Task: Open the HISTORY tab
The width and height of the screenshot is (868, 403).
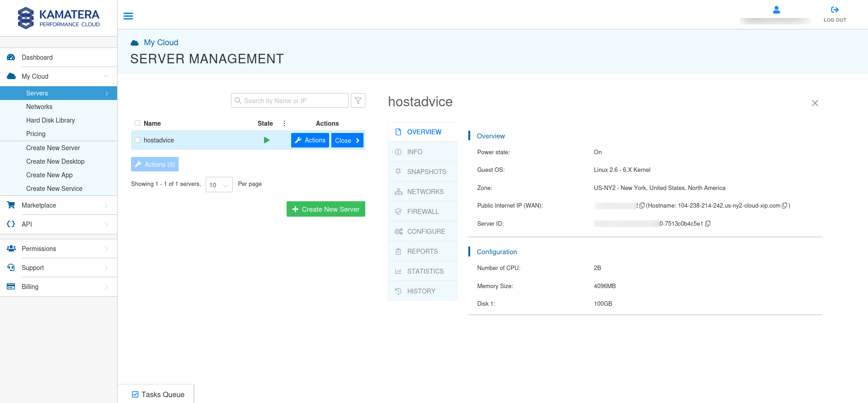Action: click(423, 291)
